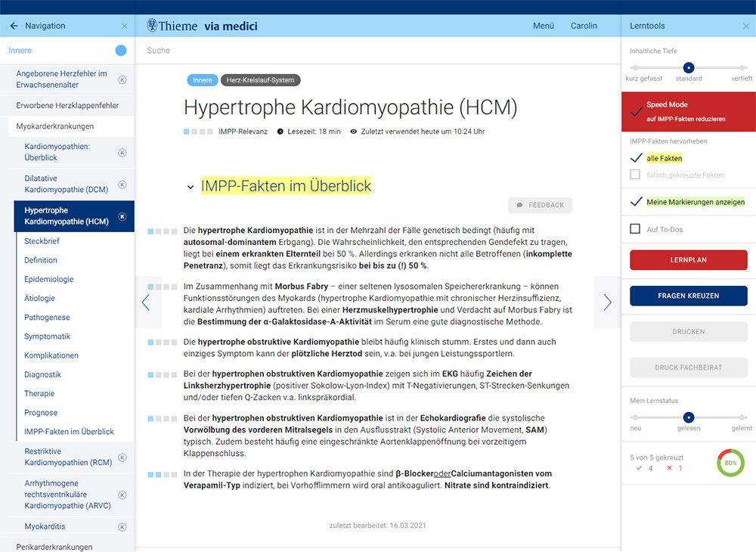Click the DRUCKEN button
756x552 pixels.
689,332
